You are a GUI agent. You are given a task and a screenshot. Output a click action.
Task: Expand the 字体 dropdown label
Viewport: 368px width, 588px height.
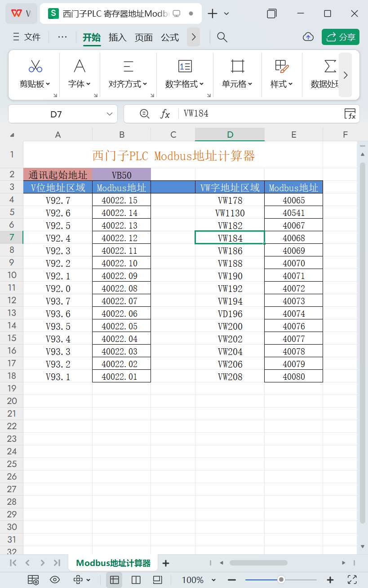point(80,84)
